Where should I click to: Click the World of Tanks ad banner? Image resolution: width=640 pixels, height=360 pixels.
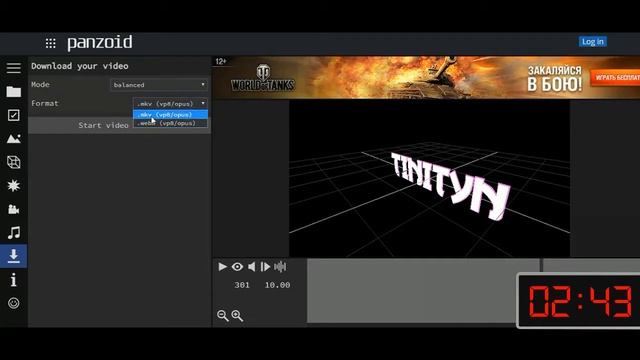click(426, 78)
